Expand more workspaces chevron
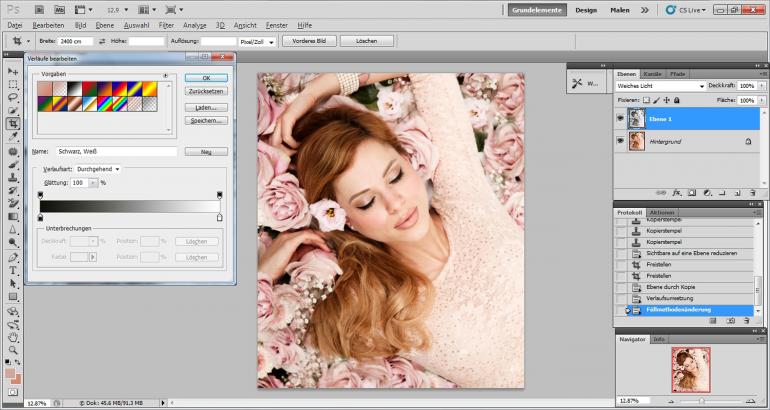The height and width of the screenshot is (410, 770). [x=644, y=10]
